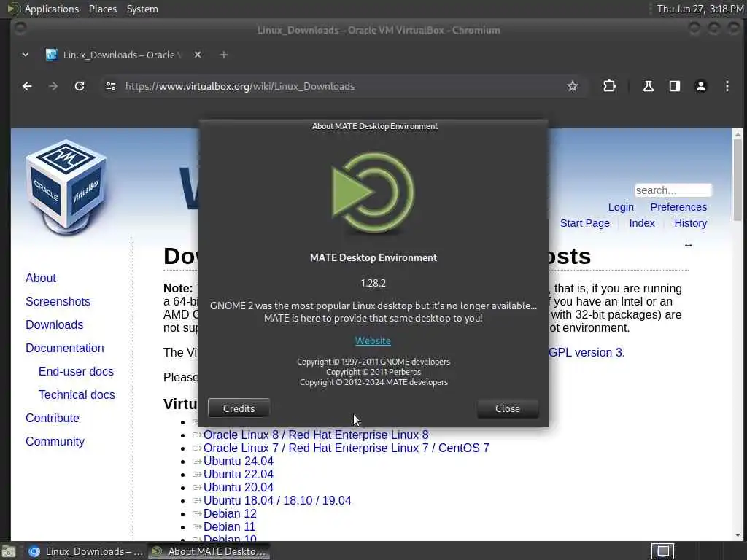Open the wiki Index link

tap(642, 223)
